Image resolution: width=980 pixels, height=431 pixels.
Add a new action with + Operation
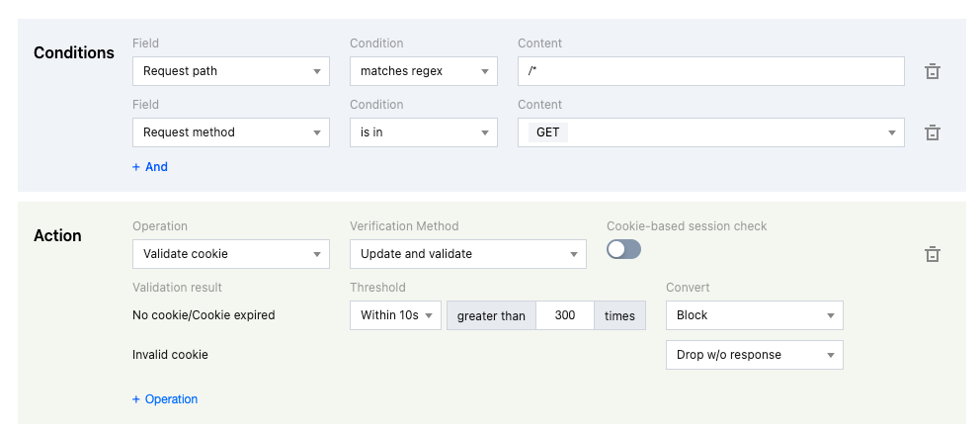[x=165, y=399]
